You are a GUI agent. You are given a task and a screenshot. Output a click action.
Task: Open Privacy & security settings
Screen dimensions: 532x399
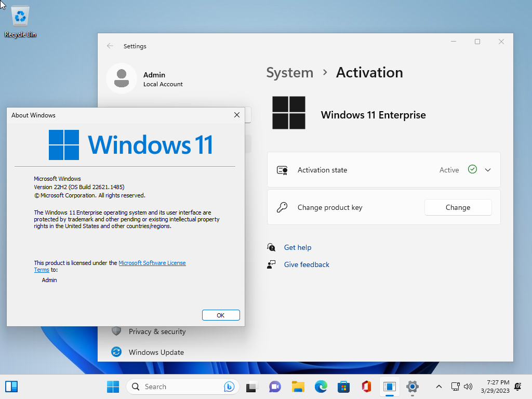pos(157,331)
